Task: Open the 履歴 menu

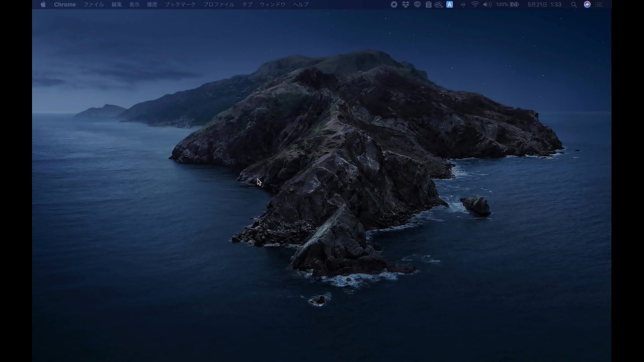Action: click(x=152, y=5)
